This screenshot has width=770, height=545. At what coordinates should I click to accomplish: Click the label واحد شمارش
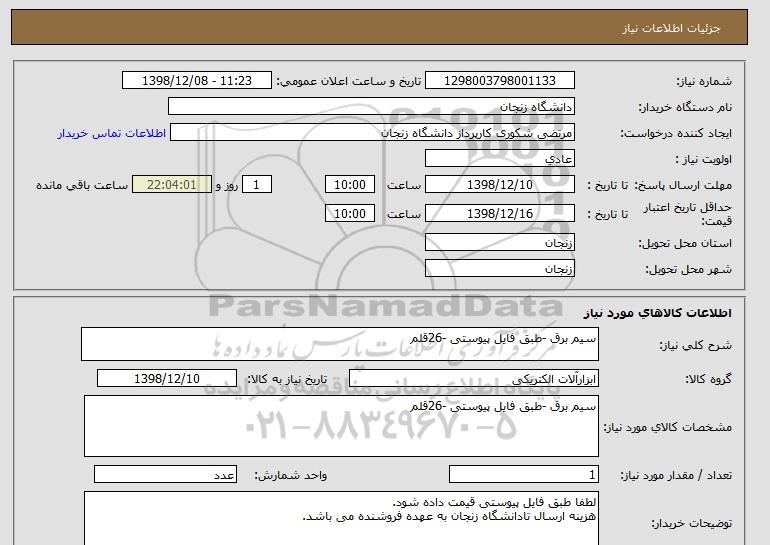pos(291,475)
